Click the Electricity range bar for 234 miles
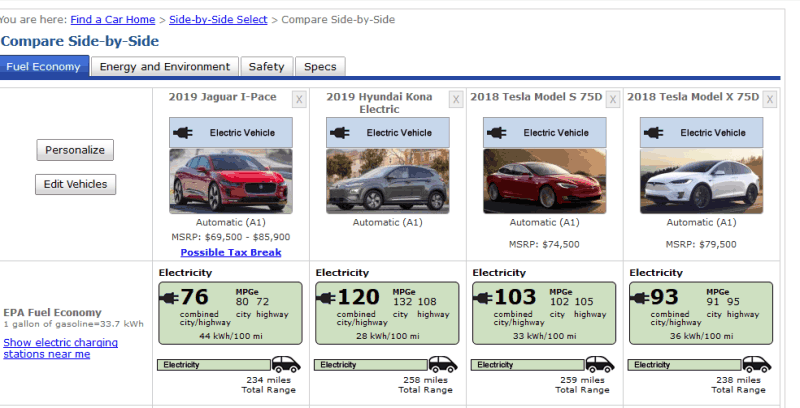The width and height of the screenshot is (800, 408). pos(214,365)
